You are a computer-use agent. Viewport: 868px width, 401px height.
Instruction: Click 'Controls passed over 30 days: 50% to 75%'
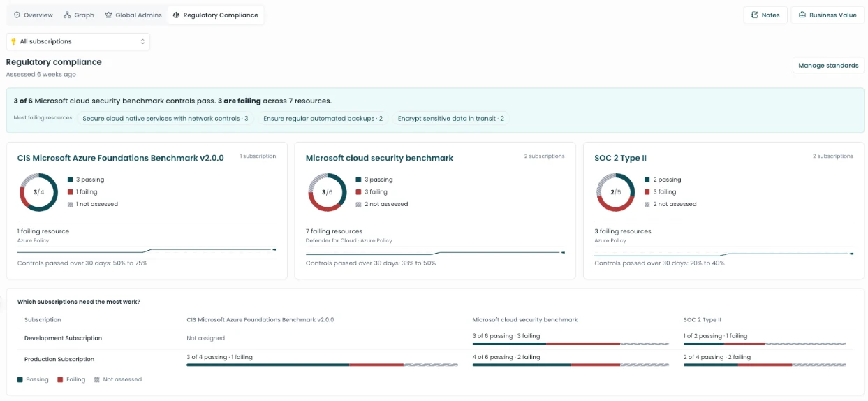point(82,263)
